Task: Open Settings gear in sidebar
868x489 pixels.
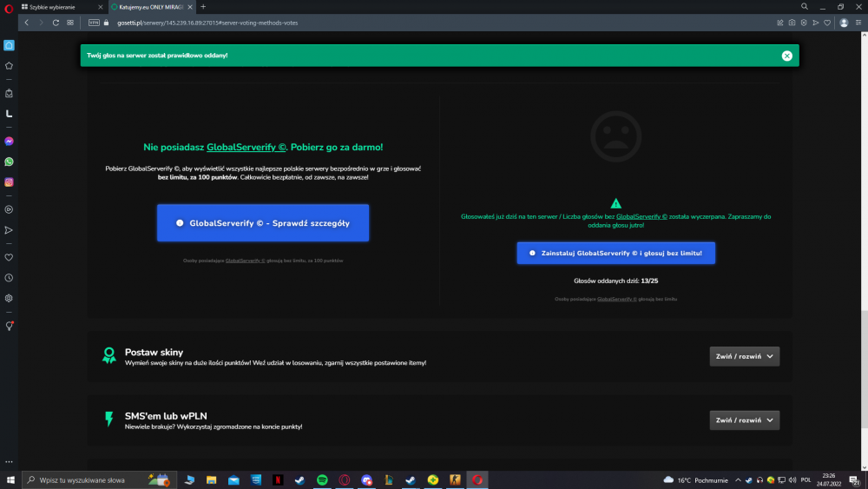Action: pos(9,298)
